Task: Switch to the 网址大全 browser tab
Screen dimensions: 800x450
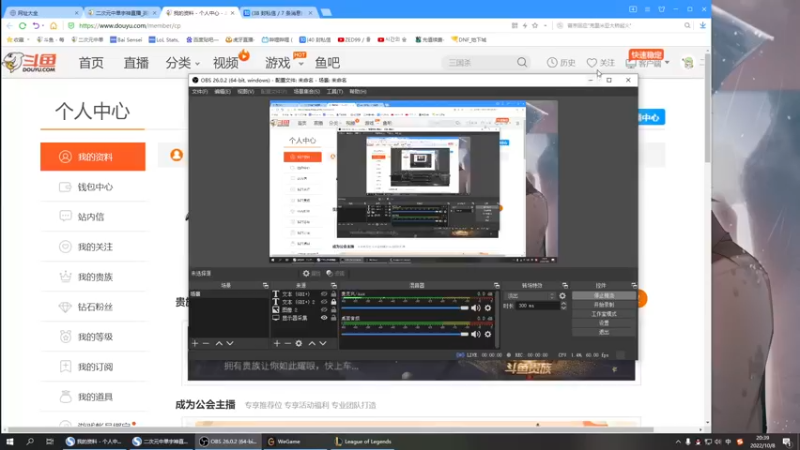Action: (x=42, y=13)
